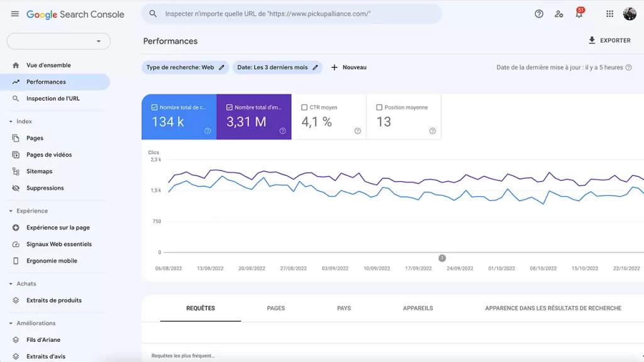Open the property selector dropdown
The image size is (644, 362).
58,41
